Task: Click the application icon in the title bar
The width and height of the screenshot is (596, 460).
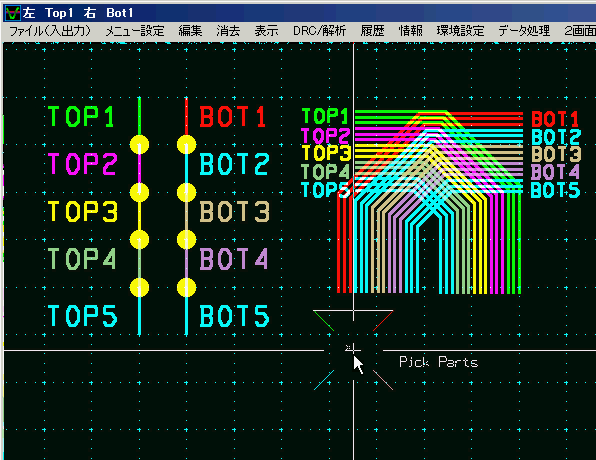Action: click(x=12, y=13)
